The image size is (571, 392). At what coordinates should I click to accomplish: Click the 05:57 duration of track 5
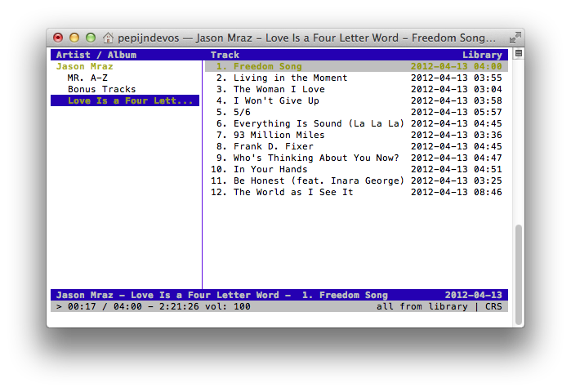tap(488, 112)
